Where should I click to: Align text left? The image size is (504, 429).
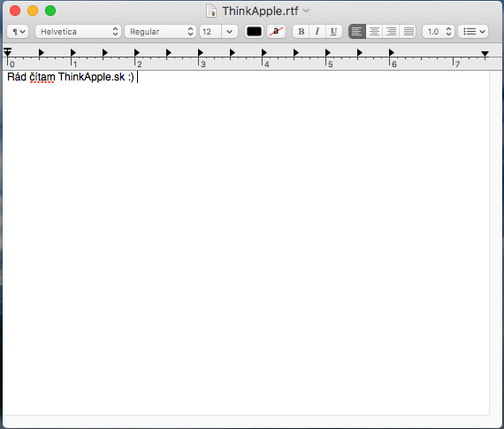(357, 32)
